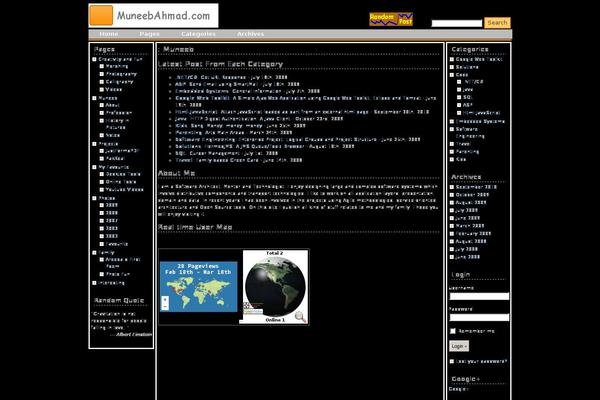Image resolution: width=600 pixels, height=400 pixels.
Task: Click the orange Search button
Action: pyautogui.click(x=497, y=23)
